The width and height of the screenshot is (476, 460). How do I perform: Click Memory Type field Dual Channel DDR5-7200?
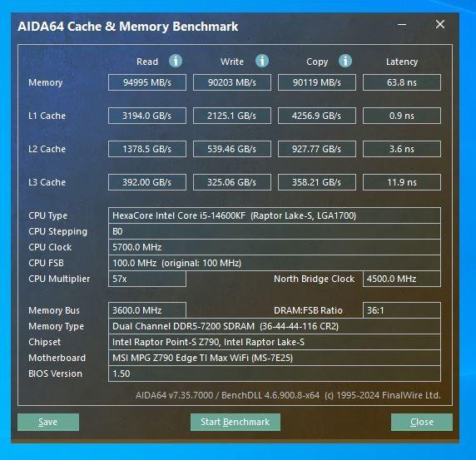275,326
